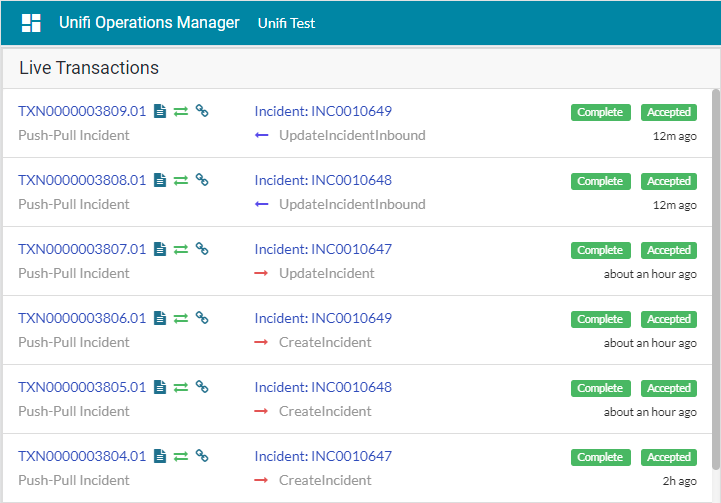Click link icon next to TXN0000003808.01
Viewport: 721px width, 503px height.
[202, 181]
